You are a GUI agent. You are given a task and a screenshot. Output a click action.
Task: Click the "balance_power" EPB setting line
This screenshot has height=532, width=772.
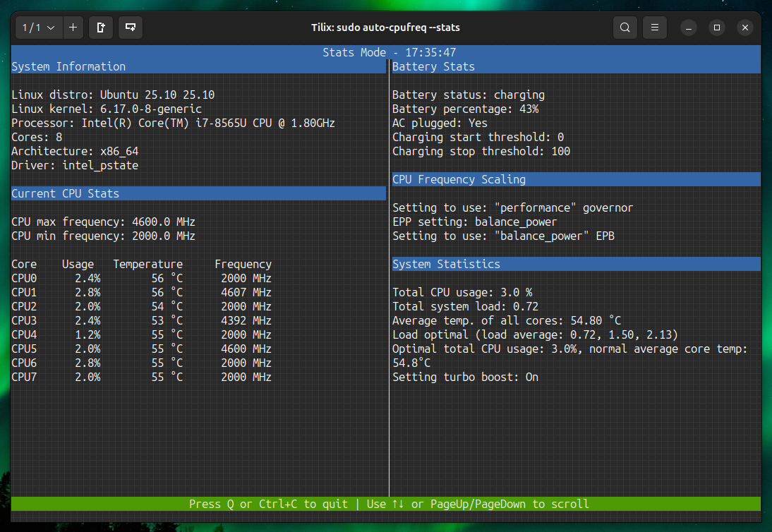503,236
